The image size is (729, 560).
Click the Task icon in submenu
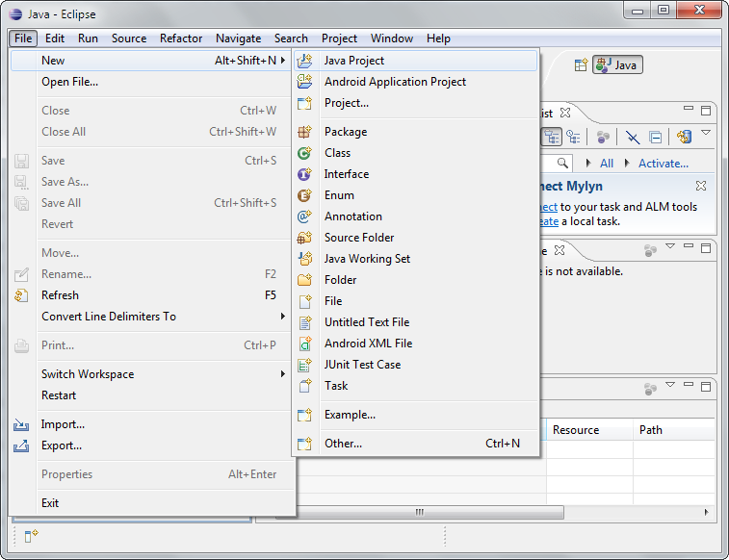pos(305,386)
